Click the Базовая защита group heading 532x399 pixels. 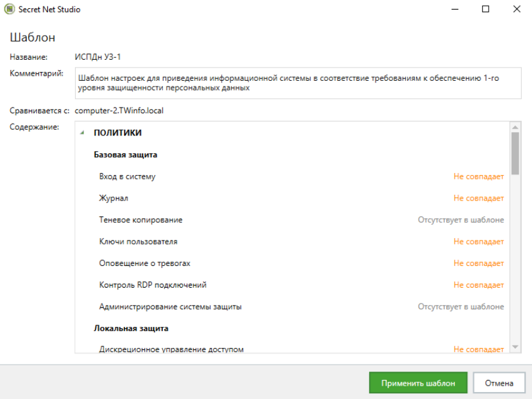click(x=125, y=155)
